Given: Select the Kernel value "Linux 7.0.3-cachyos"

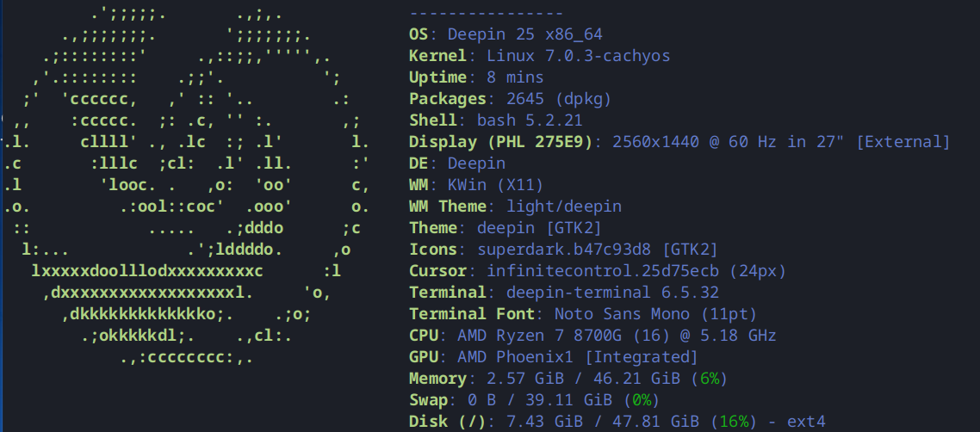Looking at the screenshot, I should (x=579, y=56).
